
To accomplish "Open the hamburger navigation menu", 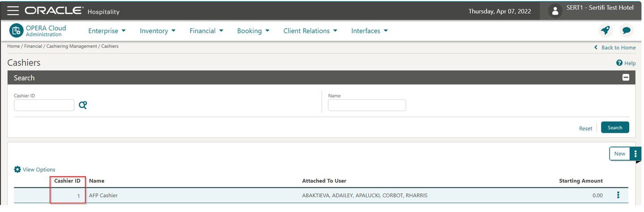I will 13,10.
